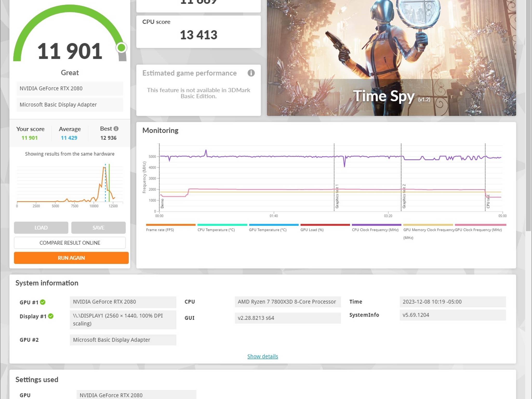Open the Show details link

263,356
